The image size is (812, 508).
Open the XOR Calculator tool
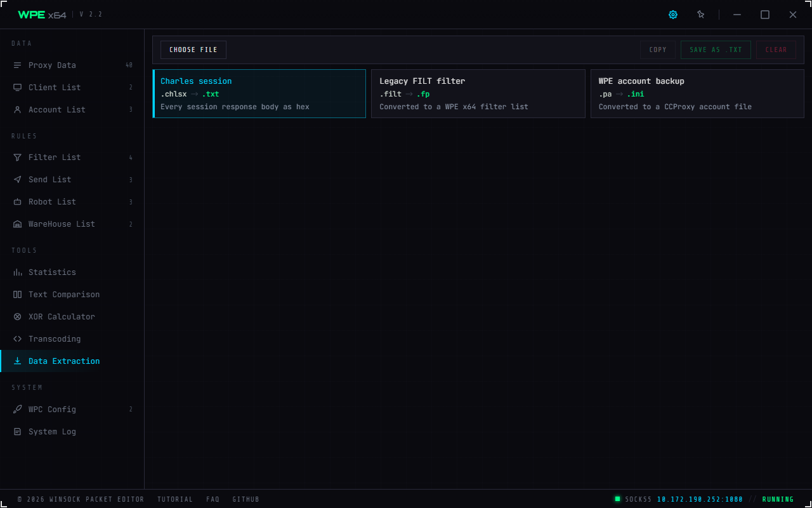[x=72, y=317]
